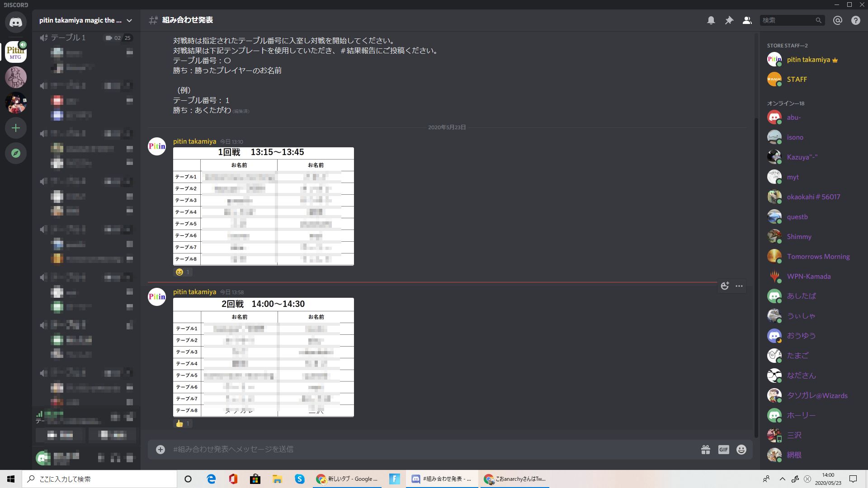Click the 組み合わせ発表 message input field

407,449
